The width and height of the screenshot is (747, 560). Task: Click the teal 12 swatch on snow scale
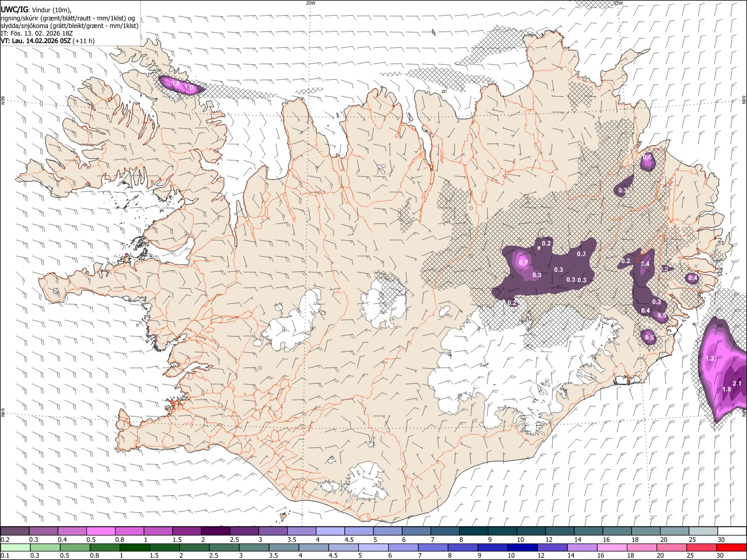point(560,531)
